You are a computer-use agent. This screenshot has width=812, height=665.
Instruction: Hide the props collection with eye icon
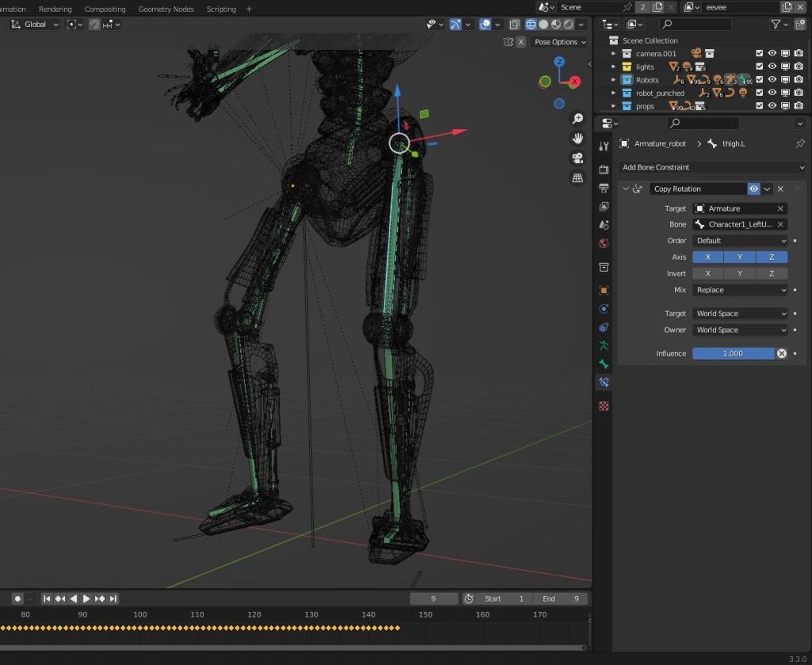(x=772, y=105)
